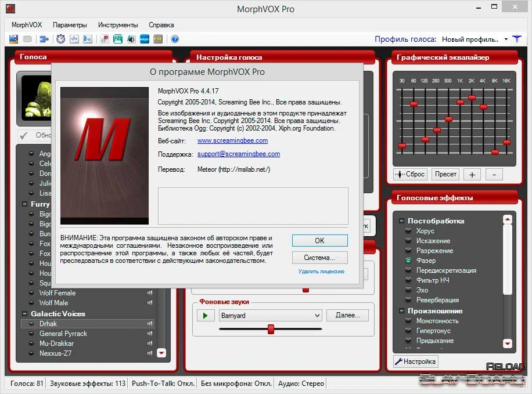Toggle the Эхо effect

click(408, 290)
